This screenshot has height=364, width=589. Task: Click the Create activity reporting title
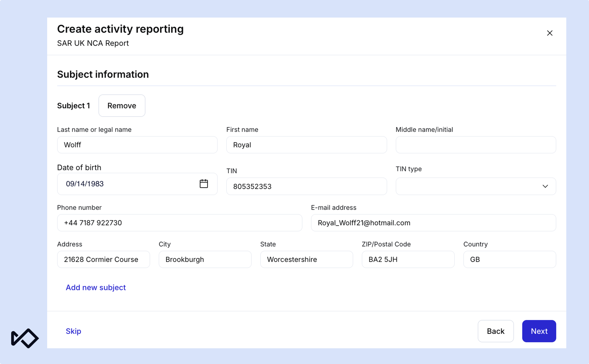coord(120,29)
